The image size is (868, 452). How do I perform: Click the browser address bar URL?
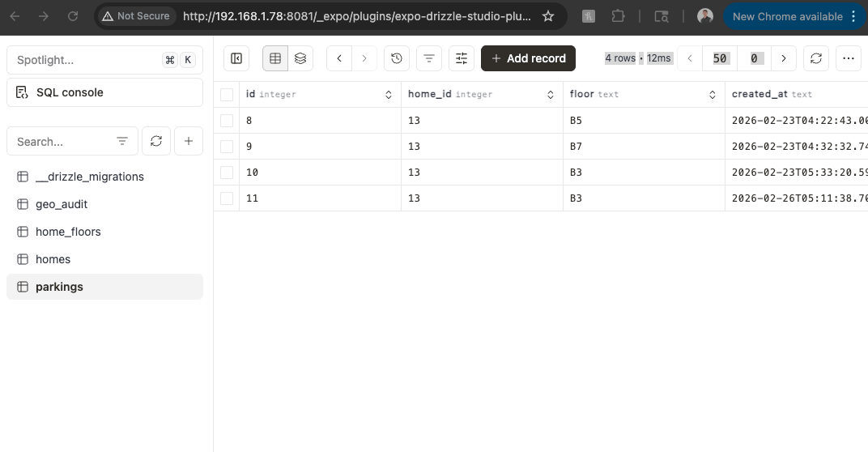tap(356, 16)
